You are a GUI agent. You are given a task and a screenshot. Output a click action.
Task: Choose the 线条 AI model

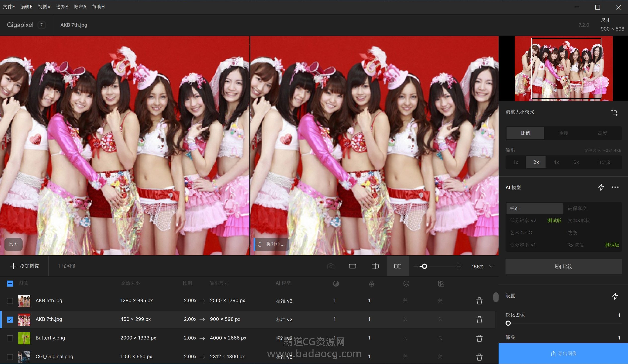click(x=593, y=233)
